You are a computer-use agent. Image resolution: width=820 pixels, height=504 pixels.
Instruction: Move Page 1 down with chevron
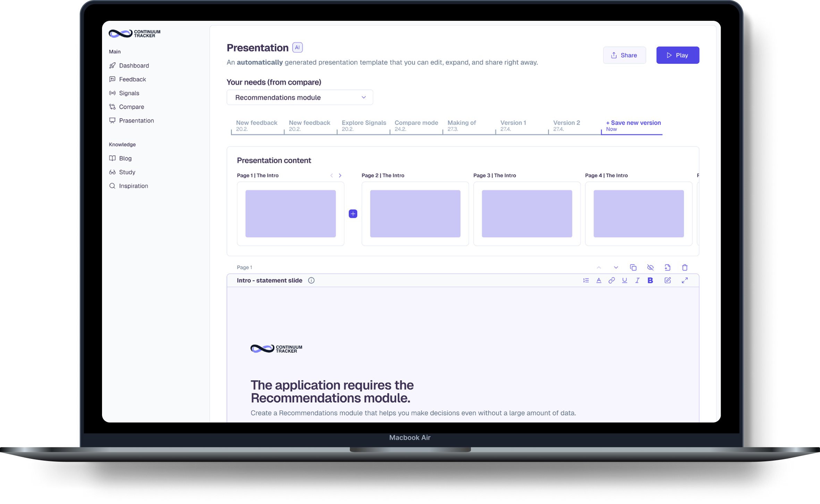[x=616, y=267]
